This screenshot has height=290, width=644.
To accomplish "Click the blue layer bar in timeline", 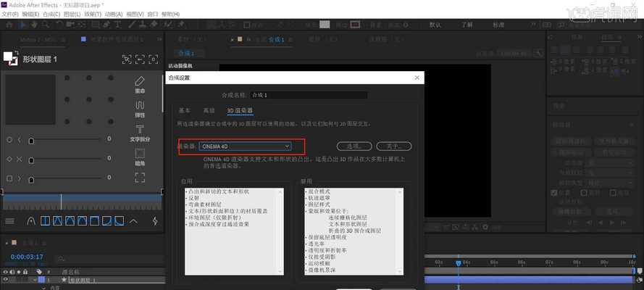I will point(529,280).
